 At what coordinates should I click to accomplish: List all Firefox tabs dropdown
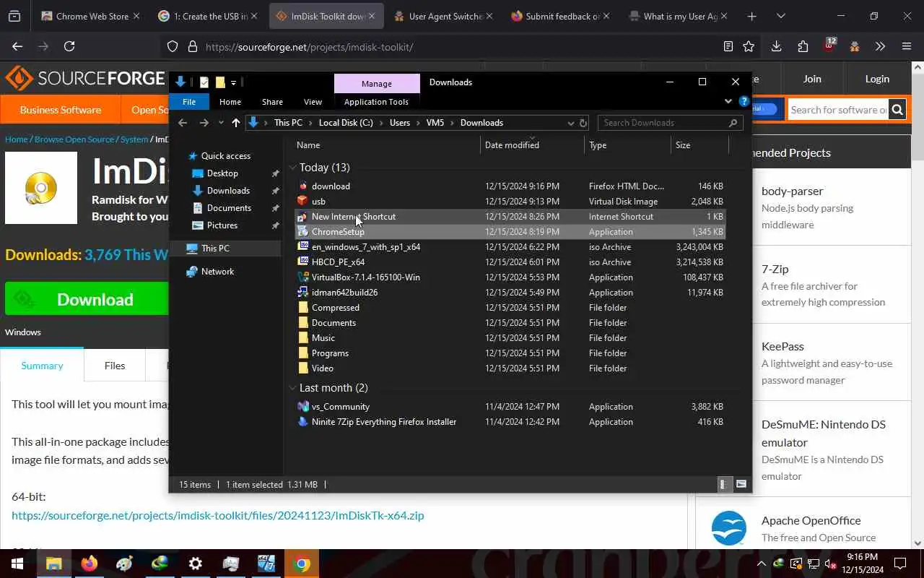780,16
